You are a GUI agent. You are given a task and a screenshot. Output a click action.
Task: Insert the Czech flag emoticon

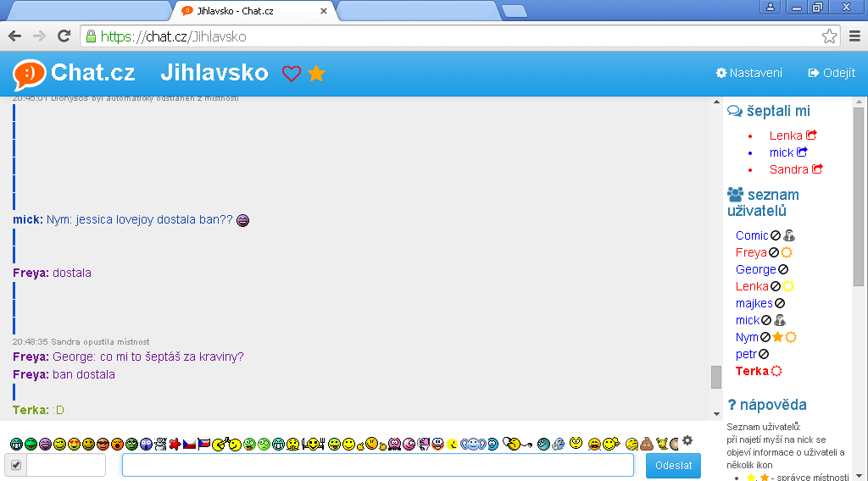[x=190, y=444]
